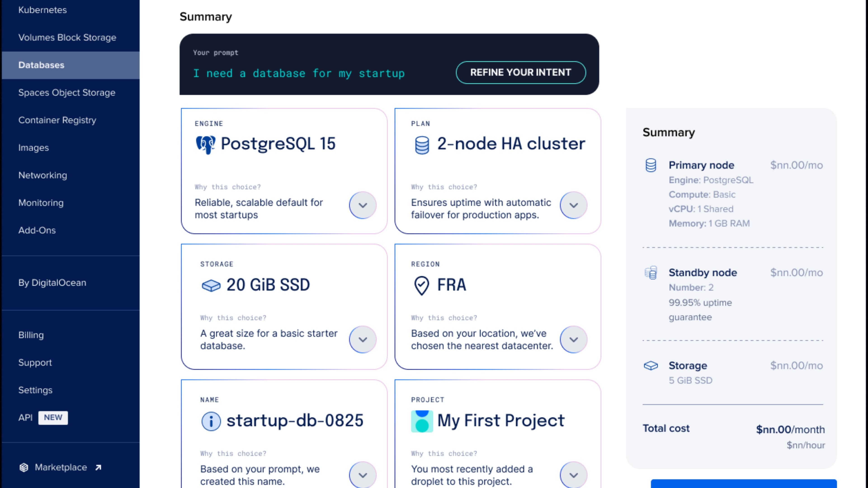Click the NEW badge next to API
This screenshot has width=868, height=488.
pos(53,418)
